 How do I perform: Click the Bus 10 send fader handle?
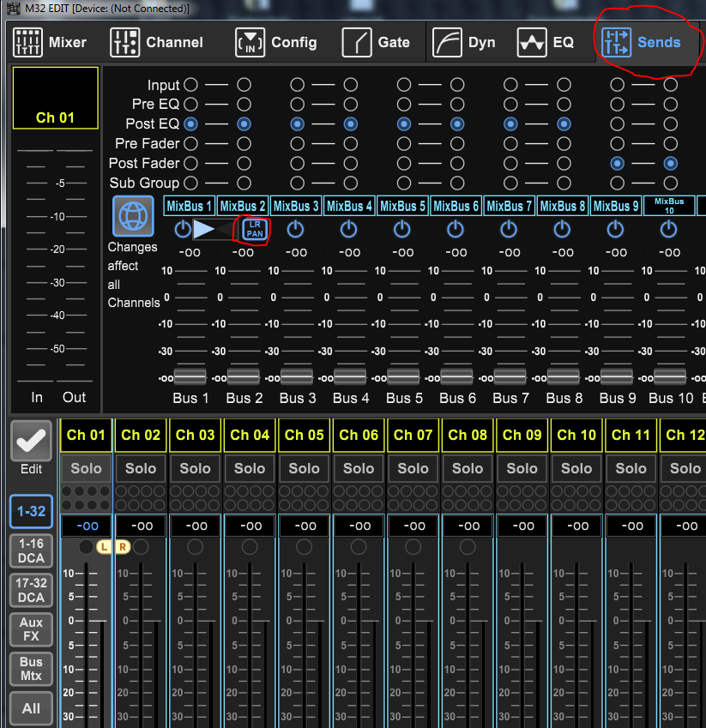(670, 376)
